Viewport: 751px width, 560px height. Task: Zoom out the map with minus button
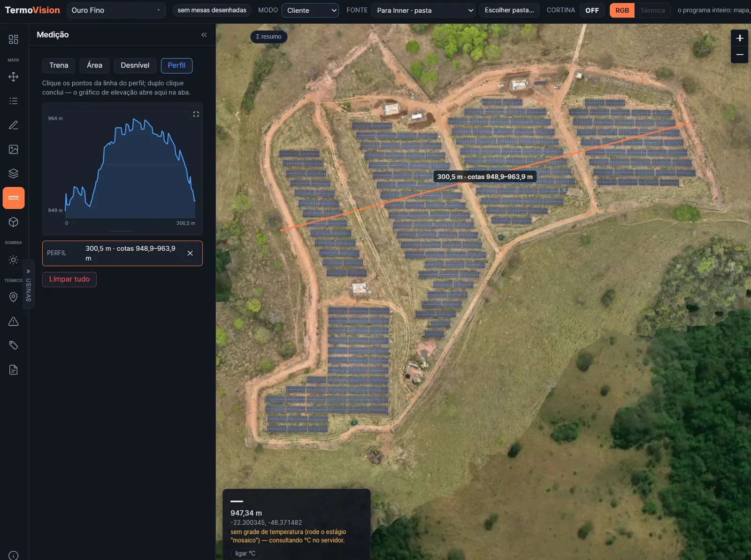[x=739, y=55]
